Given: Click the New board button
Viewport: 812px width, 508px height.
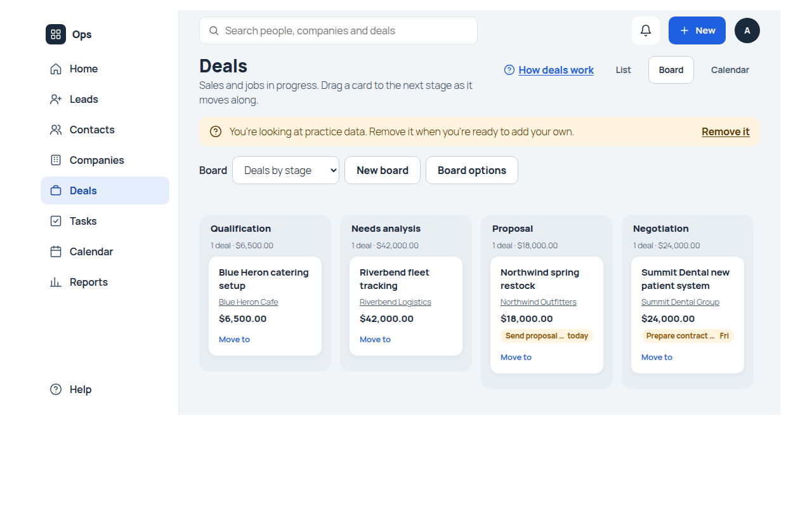Looking at the screenshot, I should pyautogui.click(x=383, y=170).
